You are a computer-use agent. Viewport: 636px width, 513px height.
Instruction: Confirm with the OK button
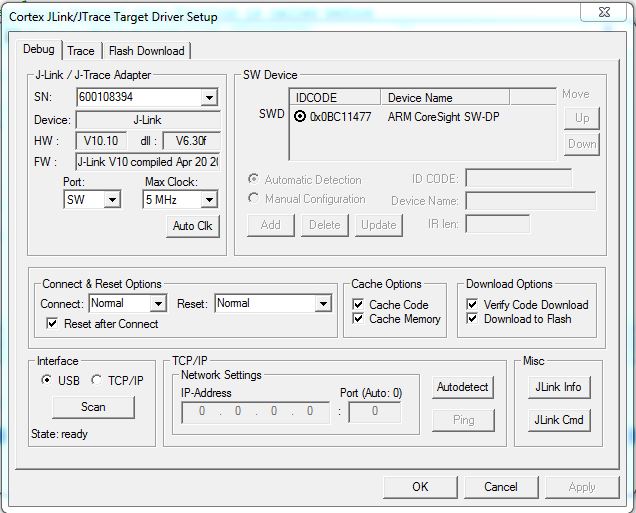[420, 487]
